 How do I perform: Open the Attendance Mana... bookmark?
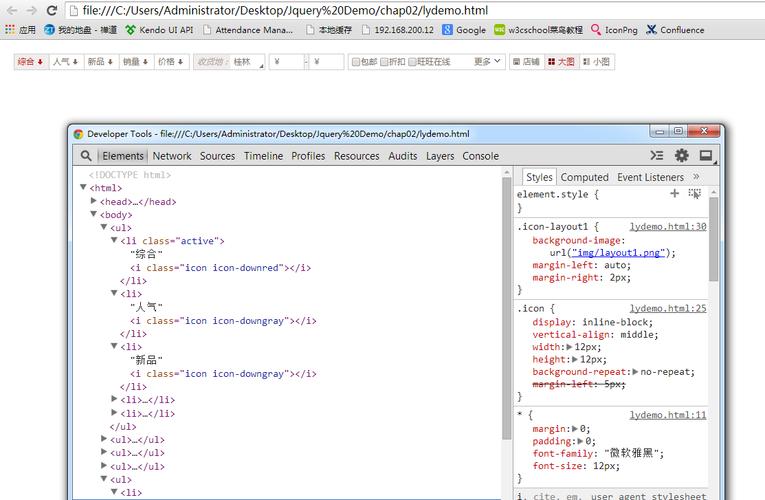[248, 30]
